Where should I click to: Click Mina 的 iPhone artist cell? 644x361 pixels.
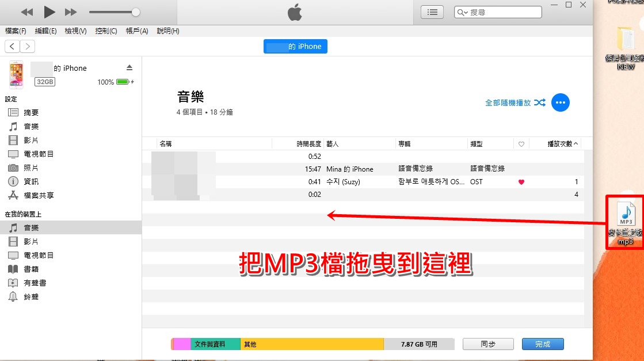click(x=349, y=169)
